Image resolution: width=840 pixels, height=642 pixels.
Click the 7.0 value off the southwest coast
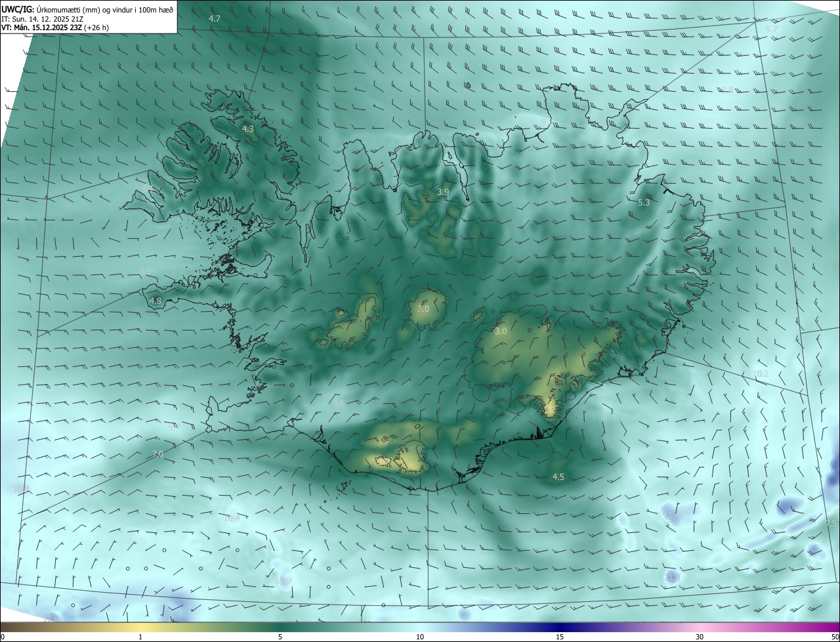click(x=157, y=454)
